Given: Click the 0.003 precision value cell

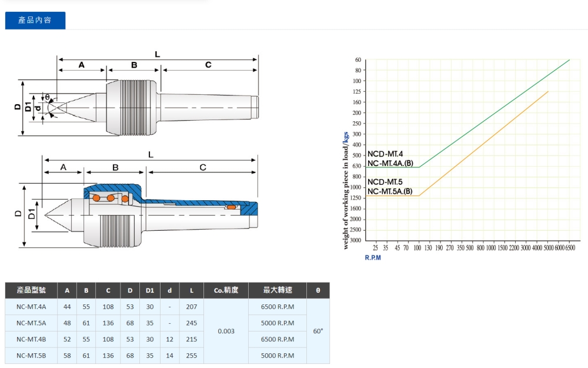Looking at the screenshot, I should click(226, 331).
